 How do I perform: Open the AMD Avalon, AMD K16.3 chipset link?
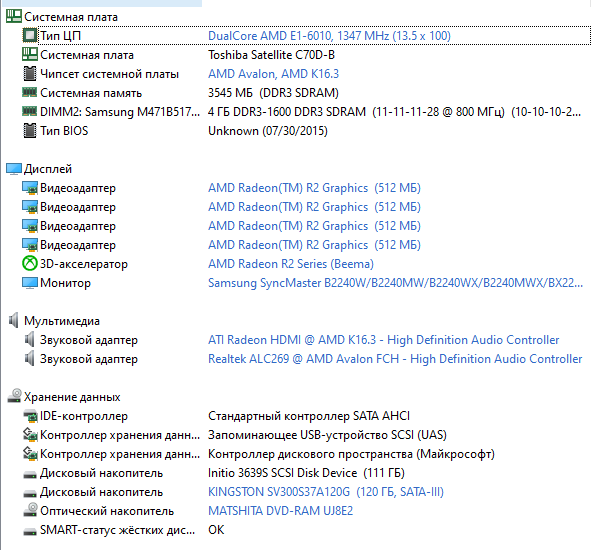pyautogui.click(x=274, y=74)
